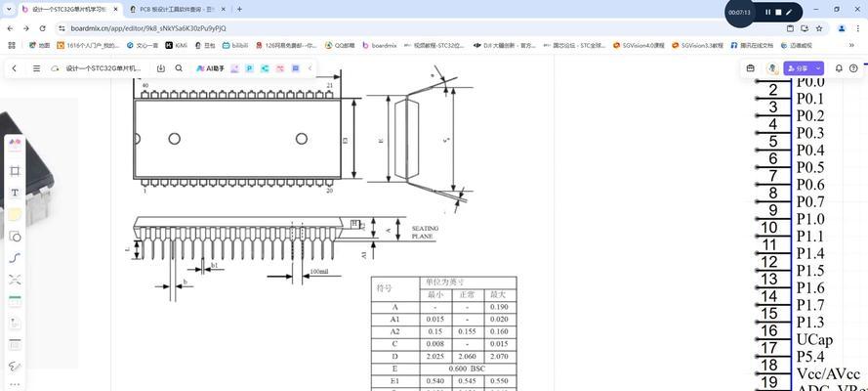Click the purple 分享 share button

[798, 68]
